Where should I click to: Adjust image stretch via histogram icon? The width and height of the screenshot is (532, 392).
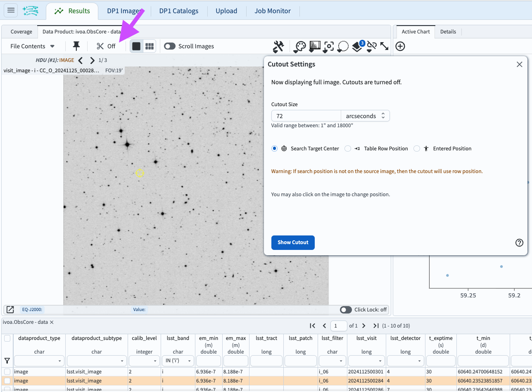click(314, 46)
